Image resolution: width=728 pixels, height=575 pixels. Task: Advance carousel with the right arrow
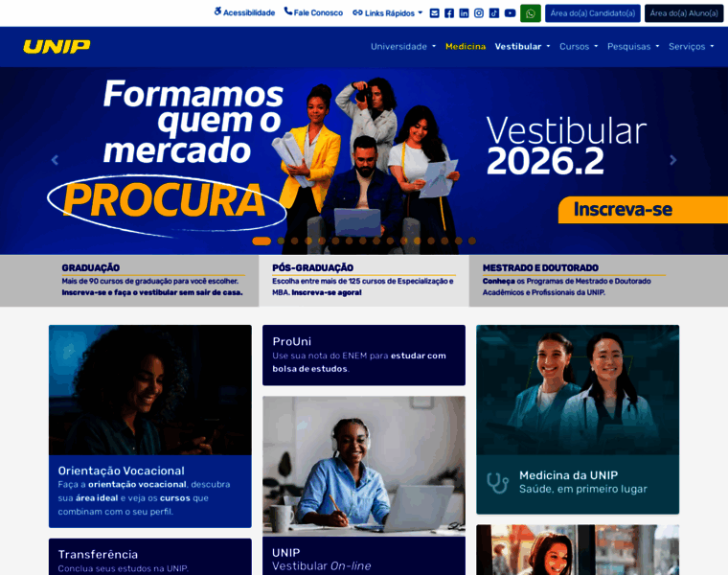point(672,160)
